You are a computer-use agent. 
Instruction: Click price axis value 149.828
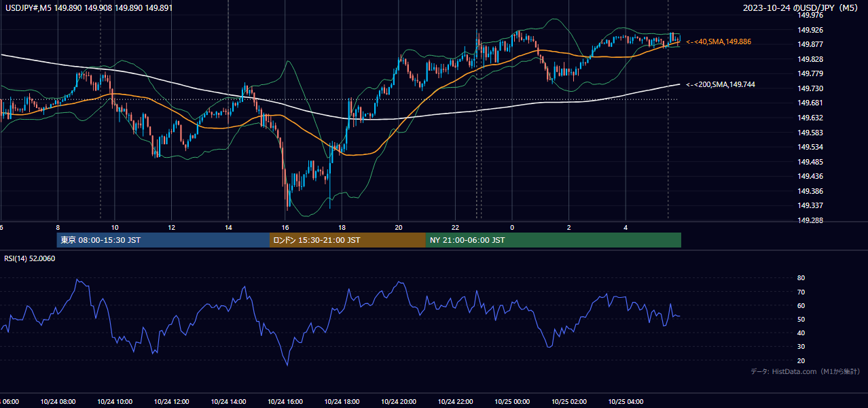810,59
